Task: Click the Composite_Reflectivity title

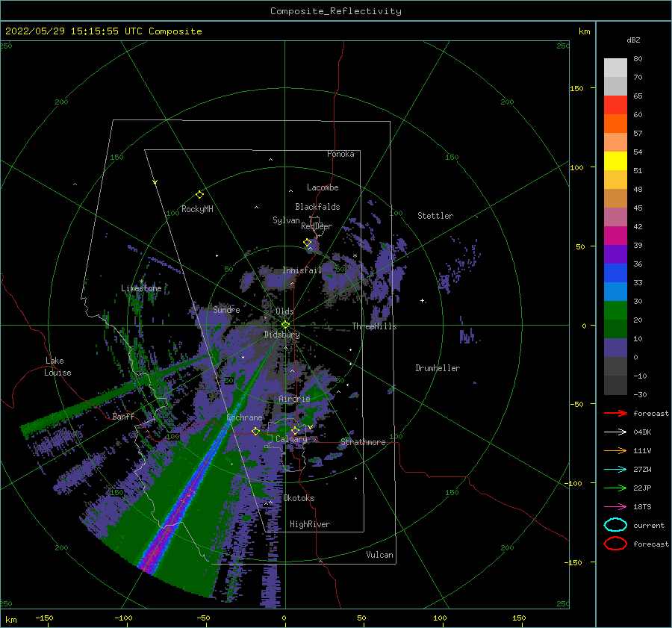Action: point(336,11)
